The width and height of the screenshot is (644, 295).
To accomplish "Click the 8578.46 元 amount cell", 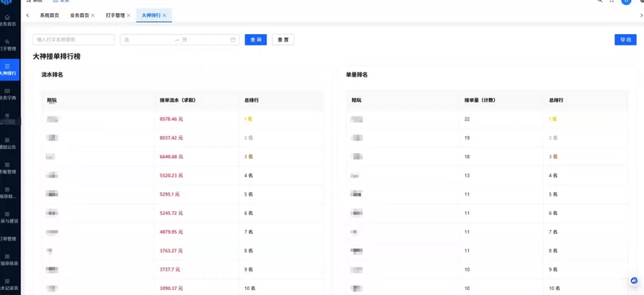I will [x=171, y=119].
